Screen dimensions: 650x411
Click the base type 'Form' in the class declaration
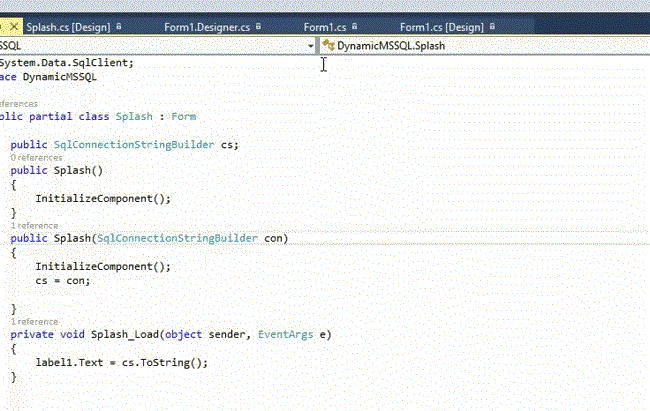(x=184, y=117)
